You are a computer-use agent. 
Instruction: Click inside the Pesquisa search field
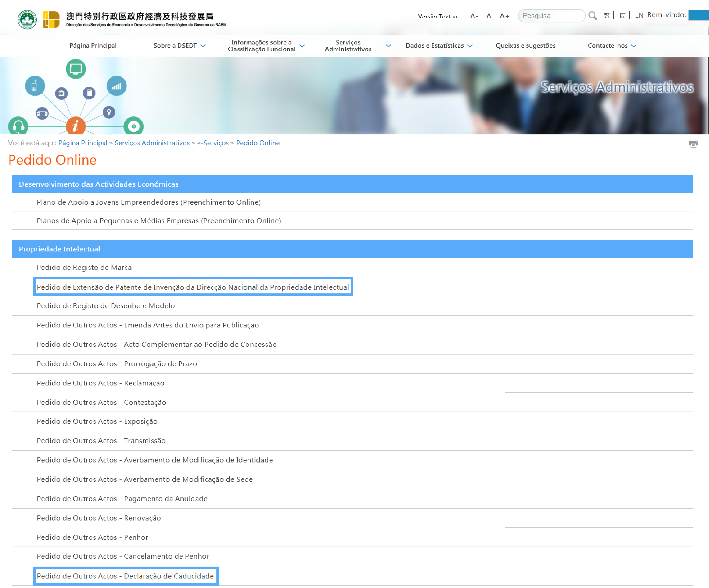coord(551,16)
